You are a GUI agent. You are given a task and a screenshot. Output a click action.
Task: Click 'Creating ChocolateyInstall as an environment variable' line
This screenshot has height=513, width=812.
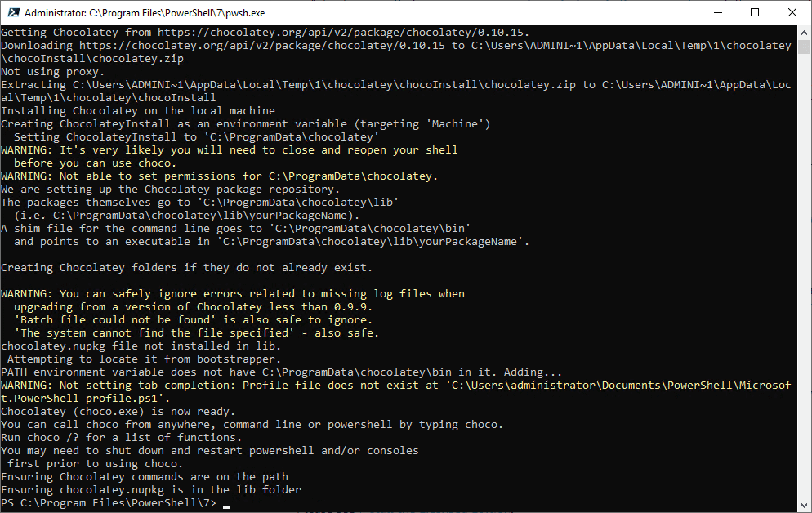click(245, 123)
